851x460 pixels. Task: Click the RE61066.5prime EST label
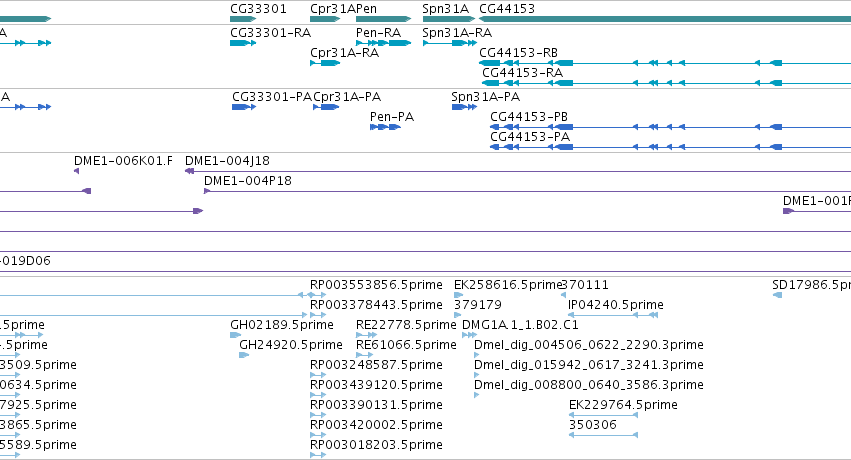click(406, 345)
